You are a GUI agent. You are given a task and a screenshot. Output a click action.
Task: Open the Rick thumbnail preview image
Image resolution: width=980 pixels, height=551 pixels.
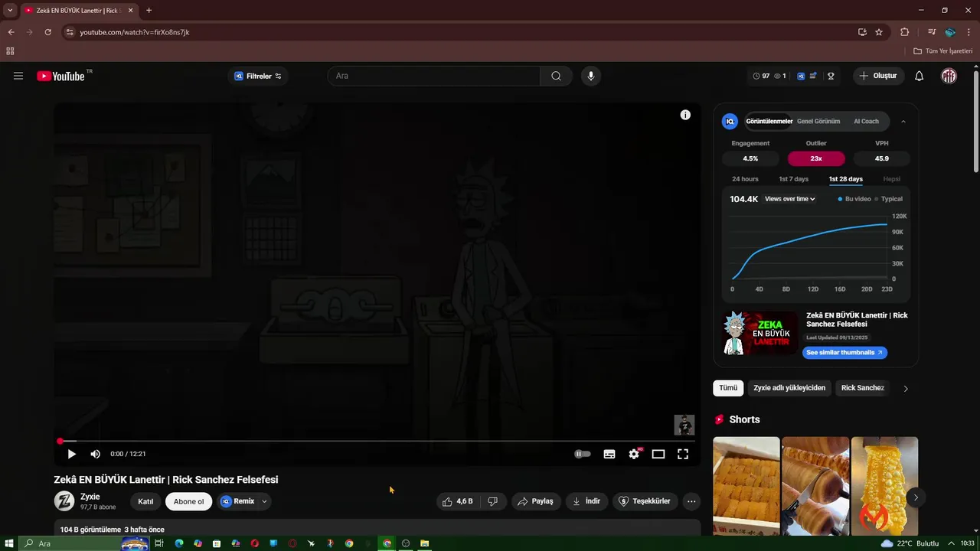click(761, 333)
